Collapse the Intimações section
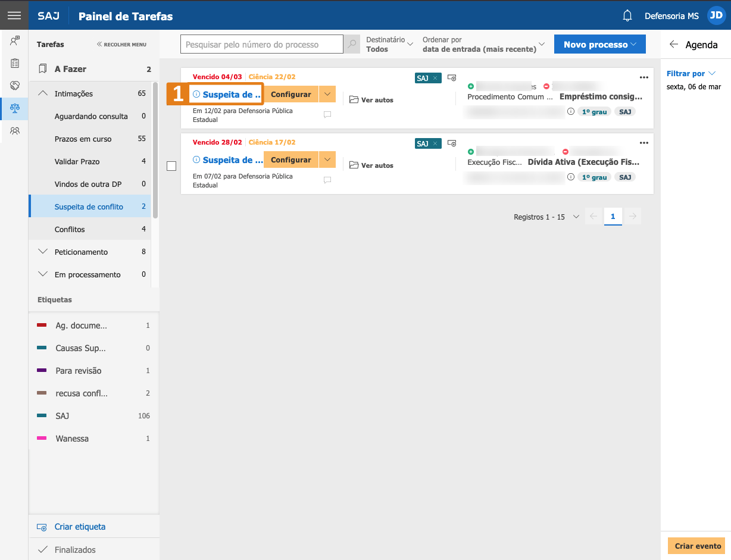This screenshot has width=731, height=560. [43, 93]
